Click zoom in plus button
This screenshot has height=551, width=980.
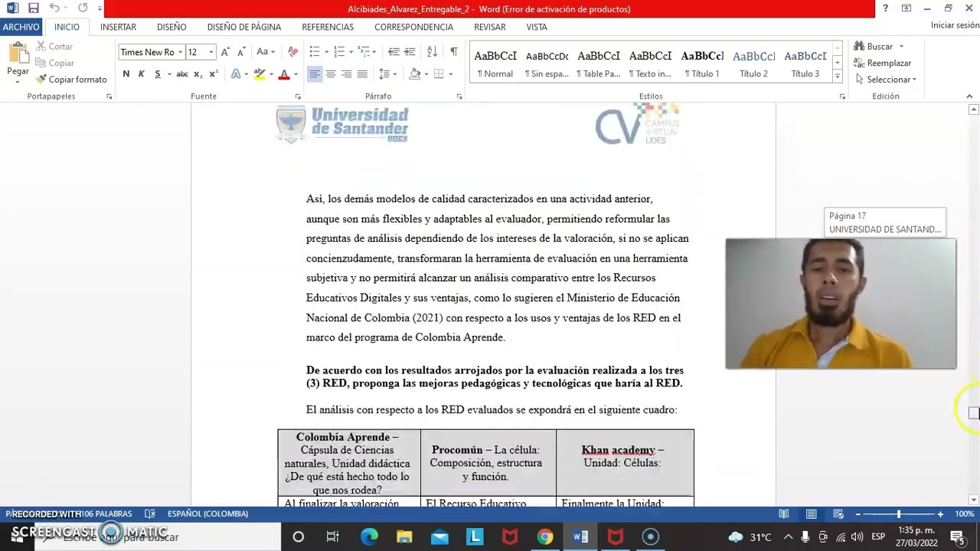click(x=940, y=514)
